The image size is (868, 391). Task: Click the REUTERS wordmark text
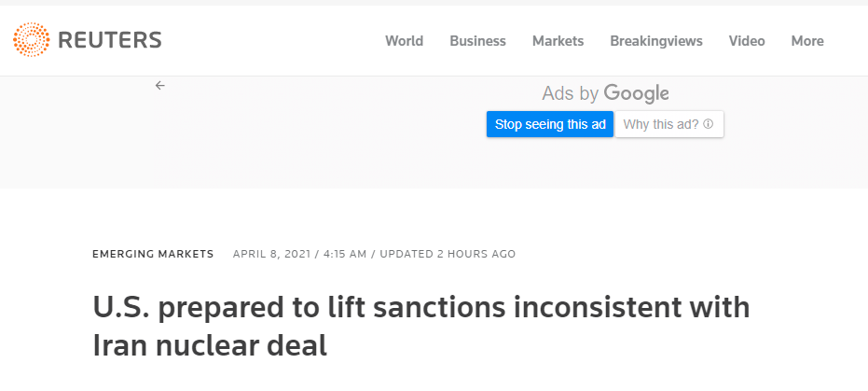click(x=109, y=40)
